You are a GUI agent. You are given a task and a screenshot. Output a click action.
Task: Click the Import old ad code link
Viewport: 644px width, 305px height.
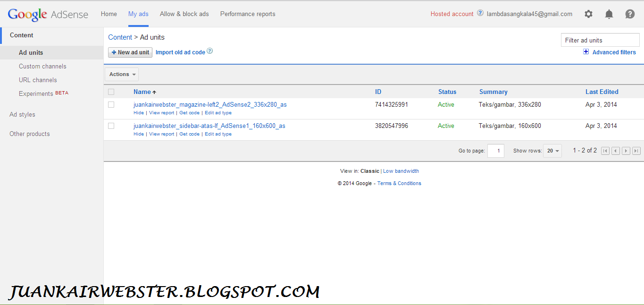[180, 52]
